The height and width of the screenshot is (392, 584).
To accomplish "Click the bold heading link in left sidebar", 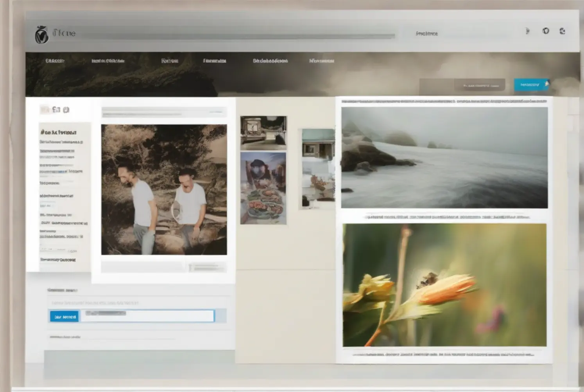I will tap(59, 132).
